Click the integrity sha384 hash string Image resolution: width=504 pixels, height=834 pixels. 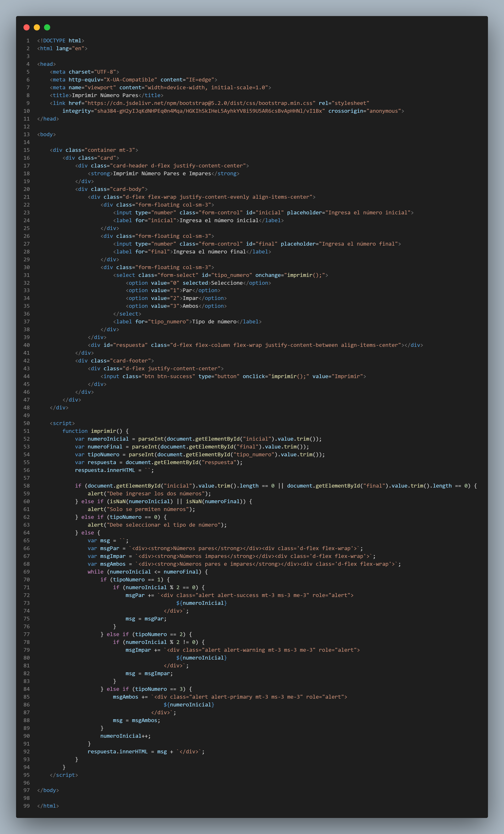coord(210,111)
